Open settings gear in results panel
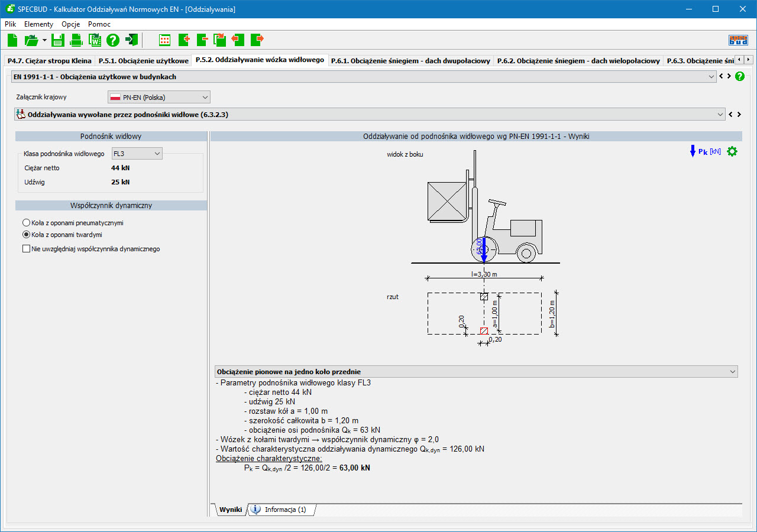This screenshot has width=757, height=532. tap(732, 151)
